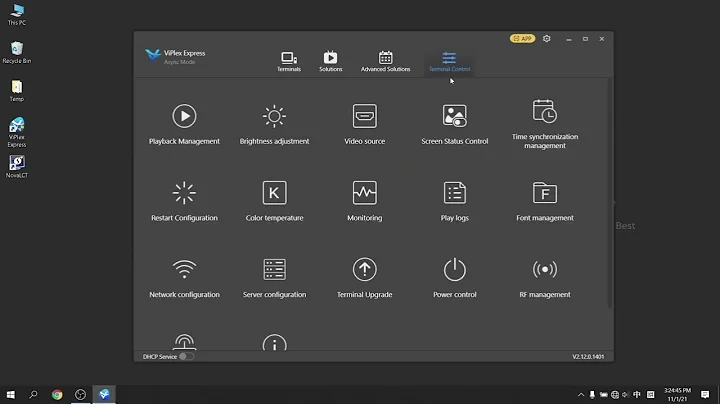The height and width of the screenshot is (404, 720).
Task: Open Server configuration
Action: [274, 278]
